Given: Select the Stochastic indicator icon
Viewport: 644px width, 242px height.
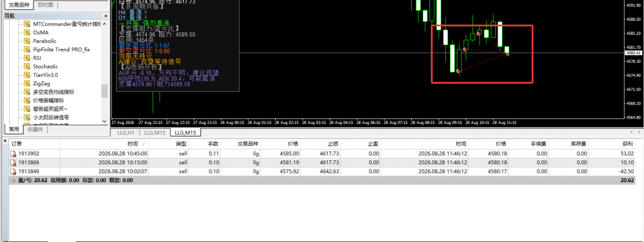Looking at the screenshot, I should point(27,67).
